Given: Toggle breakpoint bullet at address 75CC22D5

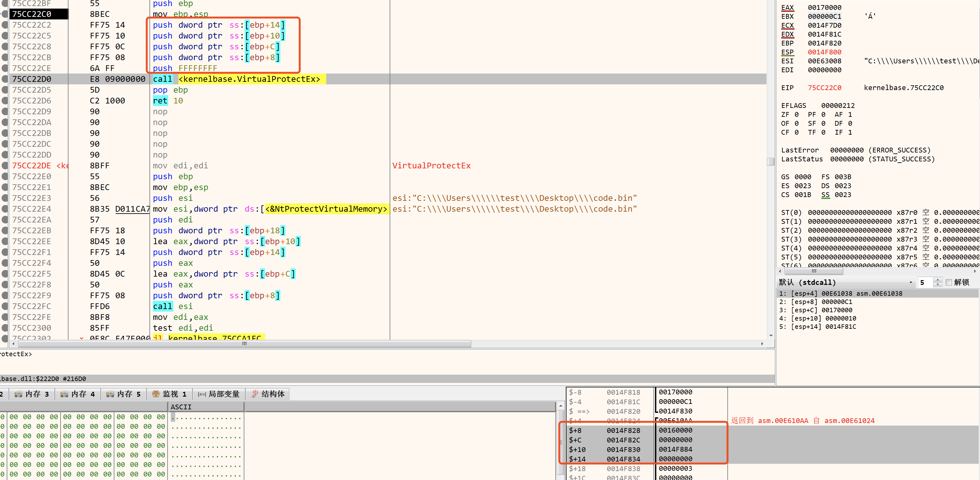Looking at the screenshot, I should coord(5,90).
